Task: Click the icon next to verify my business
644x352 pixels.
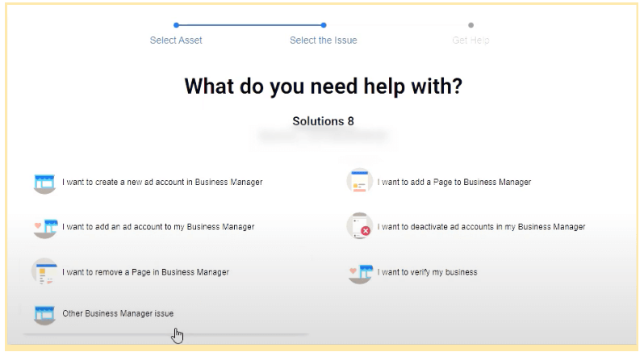Action: click(x=360, y=273)
